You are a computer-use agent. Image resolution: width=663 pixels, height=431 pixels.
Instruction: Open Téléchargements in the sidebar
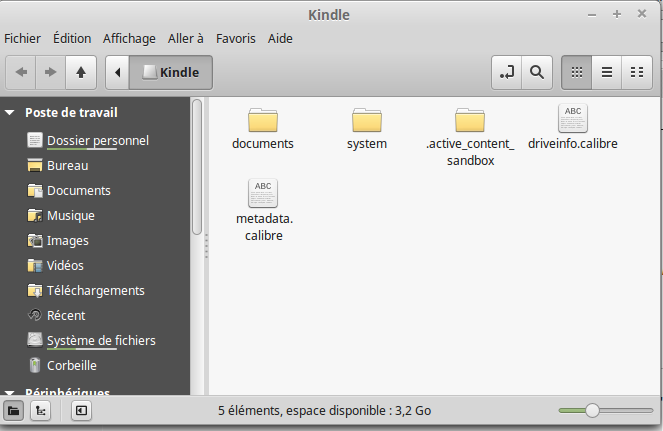[96, 291]
